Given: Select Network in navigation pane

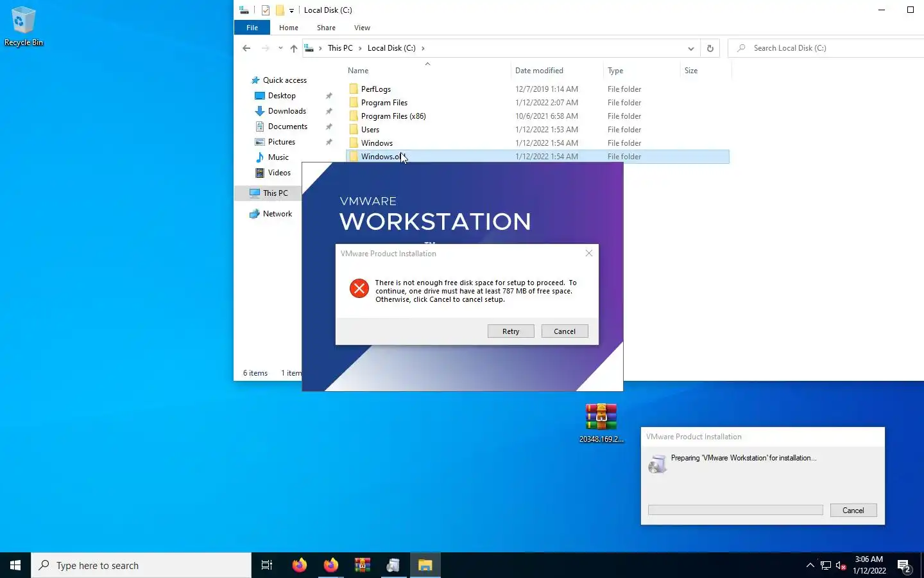Looking at the screenshot, I should tap(277, 214).
